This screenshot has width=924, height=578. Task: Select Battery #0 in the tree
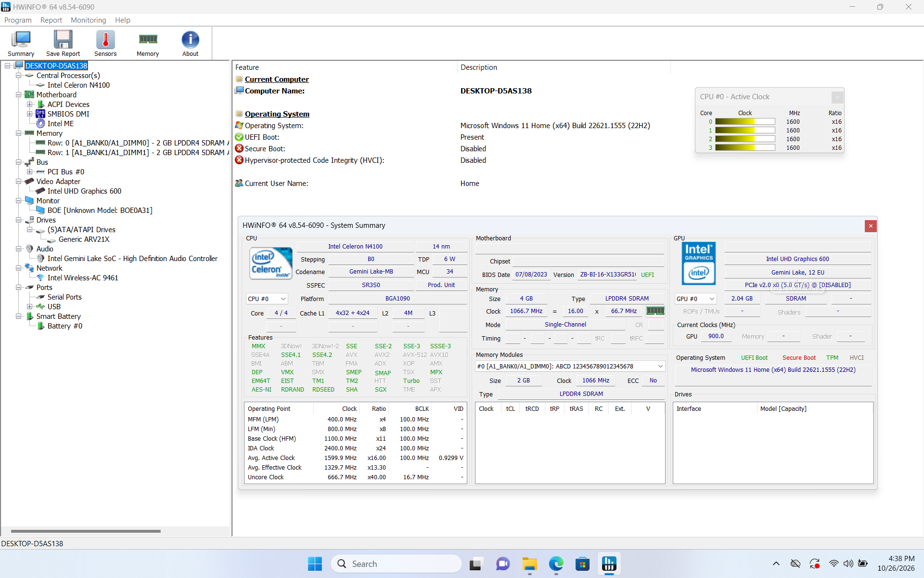pyautogui.click(x=65, y=326)
